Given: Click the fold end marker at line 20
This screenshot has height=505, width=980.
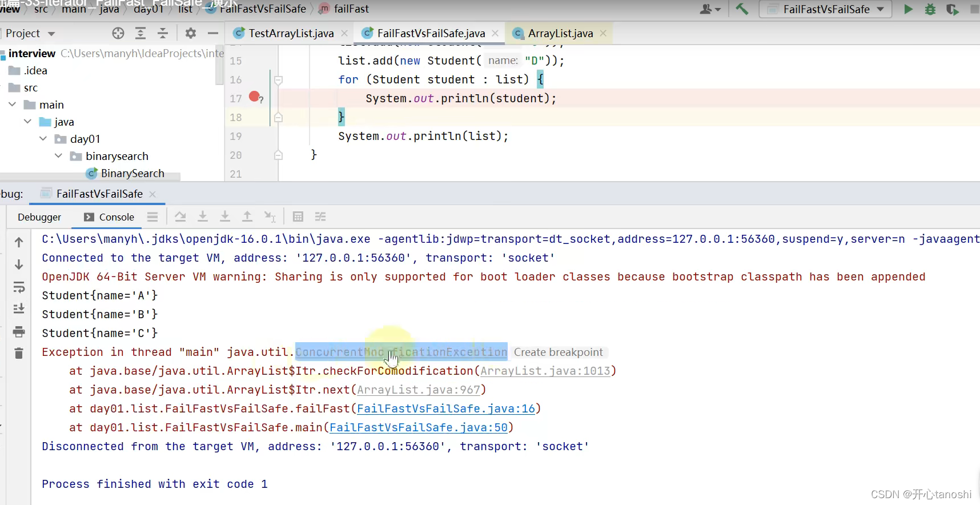Looking at the screenshot, I should pyautogui.click(x=279, y=155).
